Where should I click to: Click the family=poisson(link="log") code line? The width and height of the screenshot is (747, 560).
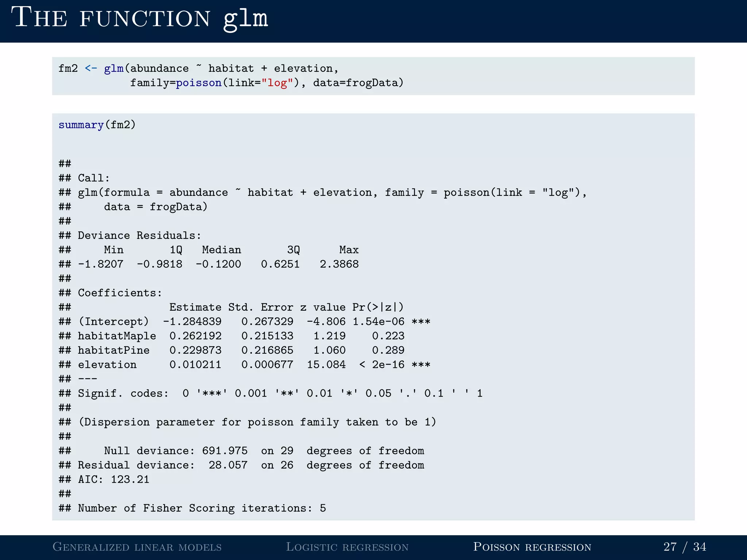coord(267,83)
